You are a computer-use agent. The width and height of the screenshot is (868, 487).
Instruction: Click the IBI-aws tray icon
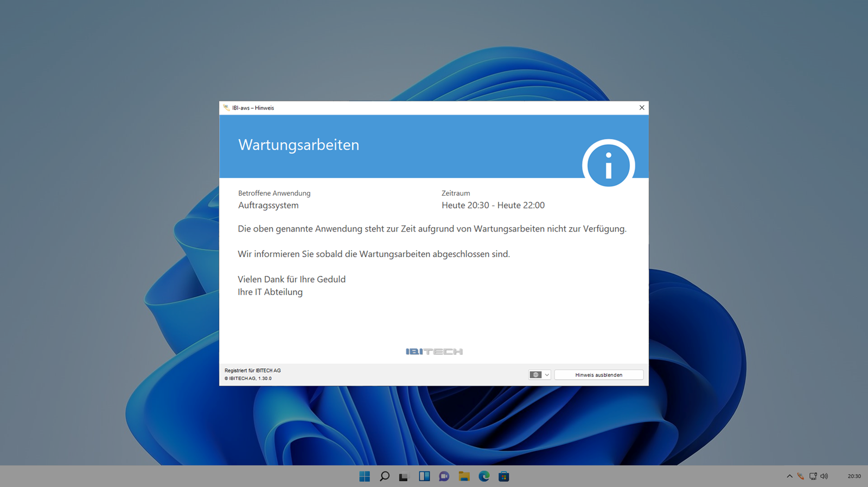pos(801,476)
